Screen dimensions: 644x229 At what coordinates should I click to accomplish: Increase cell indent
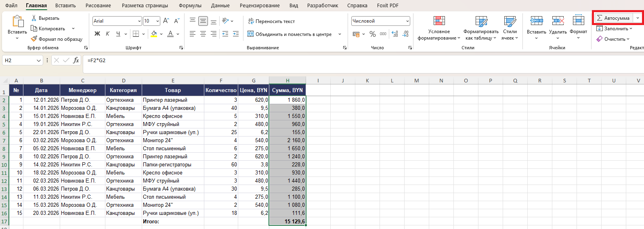pyautogui.click(x=236, y=34)
